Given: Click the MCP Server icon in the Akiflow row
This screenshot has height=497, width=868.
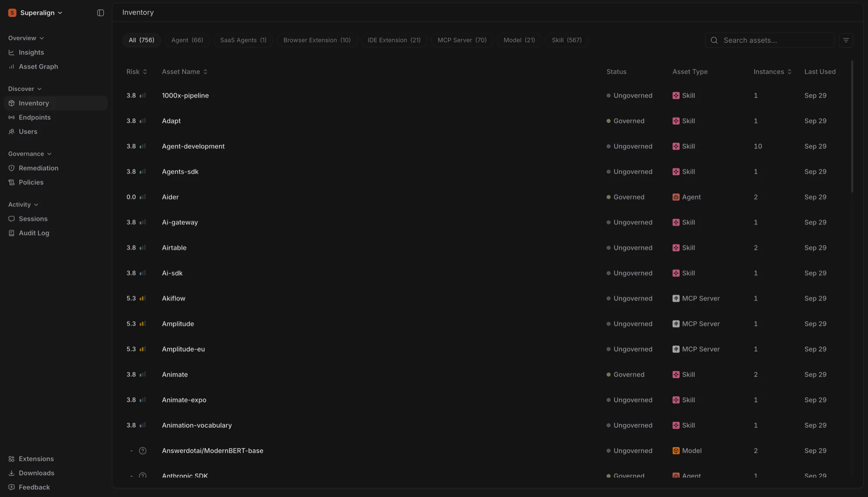Looking at the screenshot, I should pos(676,299).
